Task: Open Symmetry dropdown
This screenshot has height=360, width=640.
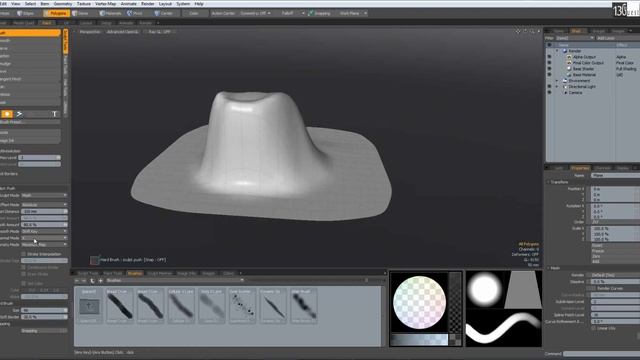Action: point(256,13)
